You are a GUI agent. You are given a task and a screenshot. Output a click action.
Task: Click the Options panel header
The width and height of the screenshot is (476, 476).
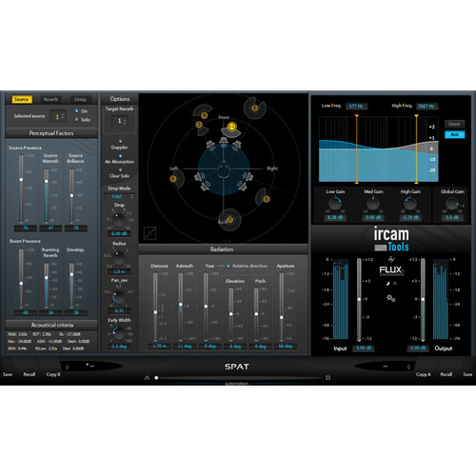120,99
